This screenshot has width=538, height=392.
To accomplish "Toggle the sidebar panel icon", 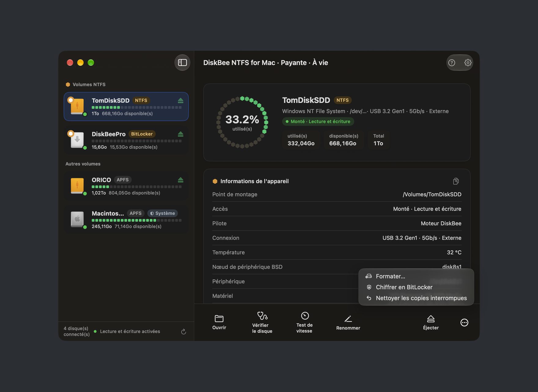I will click(x=182, y=62).
